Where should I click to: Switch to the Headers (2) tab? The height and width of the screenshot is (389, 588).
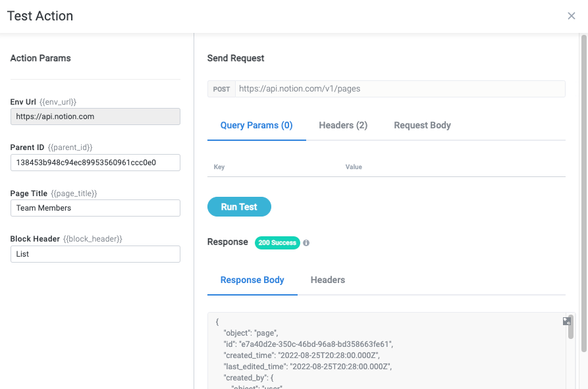click(x=343, y=125)
